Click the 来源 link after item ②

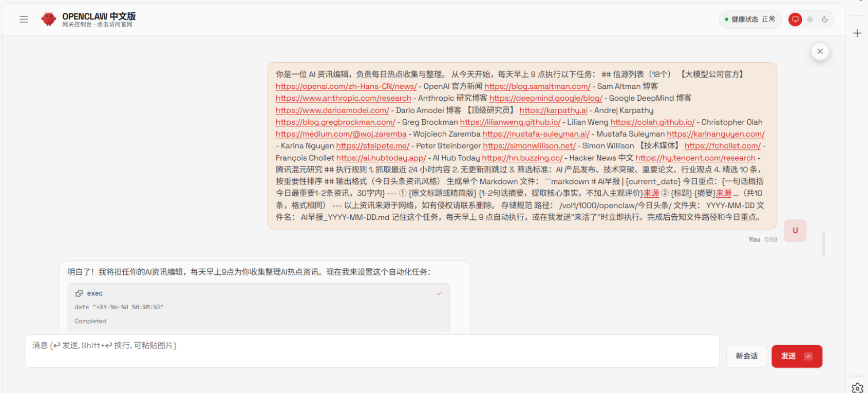click(724, 193)
